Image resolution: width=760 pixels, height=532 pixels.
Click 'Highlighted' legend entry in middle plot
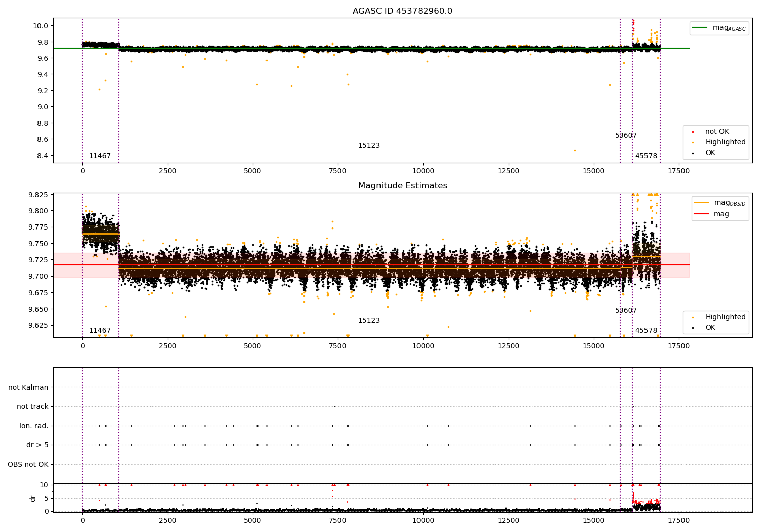(x=719, y=317)
